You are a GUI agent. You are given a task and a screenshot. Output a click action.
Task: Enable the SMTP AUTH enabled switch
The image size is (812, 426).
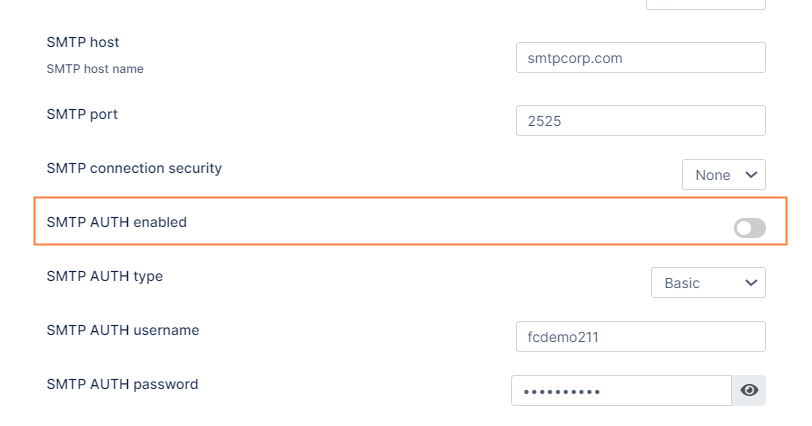click(749, 229)
